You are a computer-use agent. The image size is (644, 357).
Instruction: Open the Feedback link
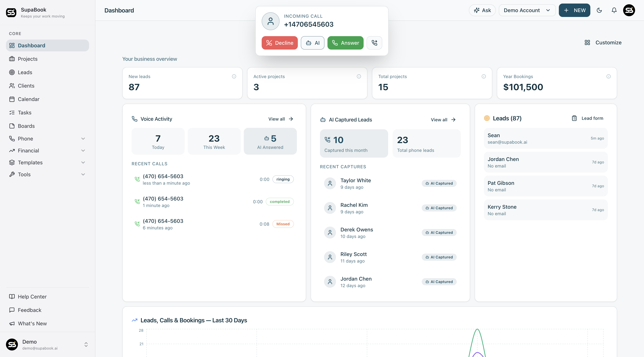tap(48, 310)
